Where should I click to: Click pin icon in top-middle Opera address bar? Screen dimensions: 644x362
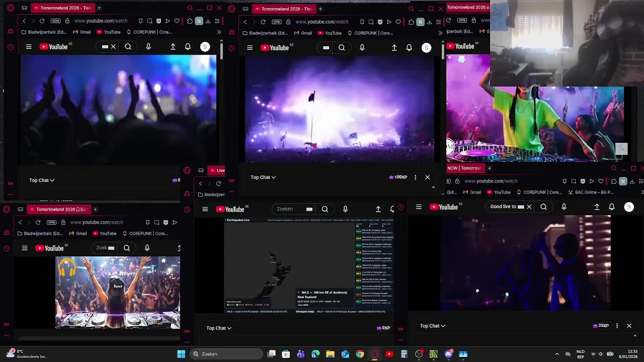coord(362,22)
